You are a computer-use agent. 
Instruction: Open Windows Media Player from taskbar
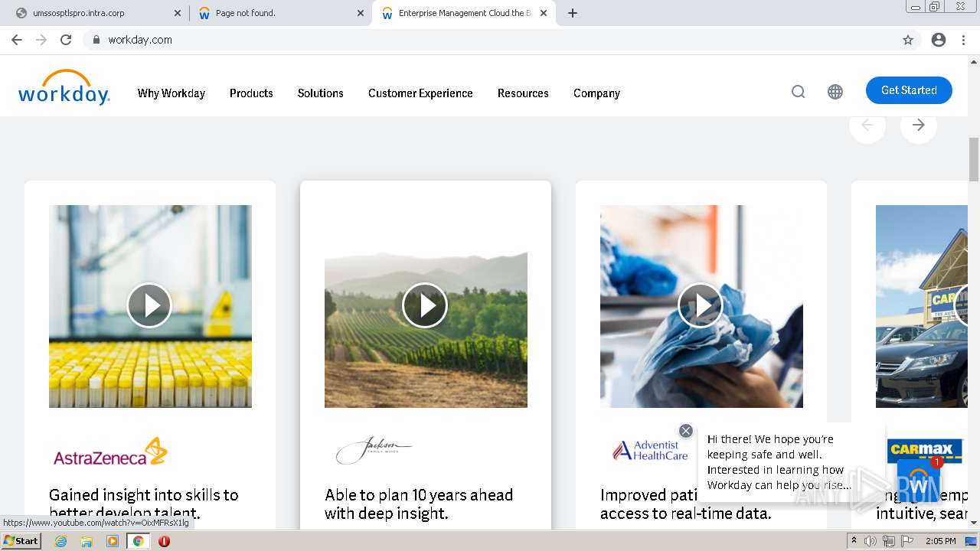click(113, 541)
